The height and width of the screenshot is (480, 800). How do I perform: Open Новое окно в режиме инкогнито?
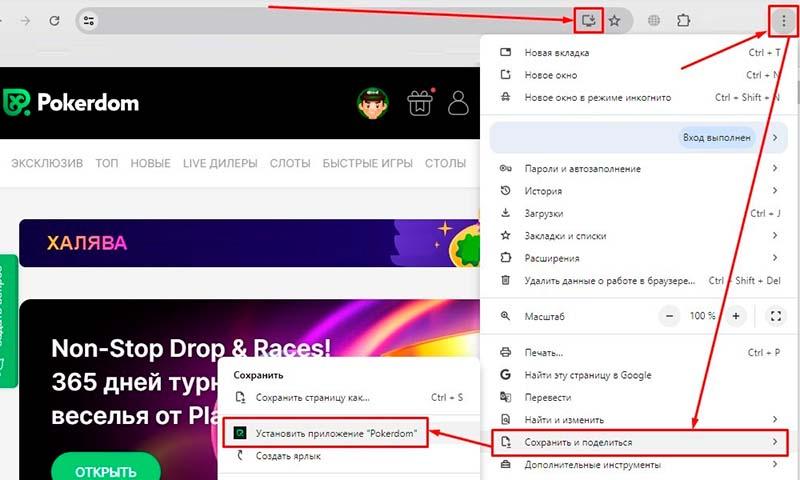click(x=639, y=97)
